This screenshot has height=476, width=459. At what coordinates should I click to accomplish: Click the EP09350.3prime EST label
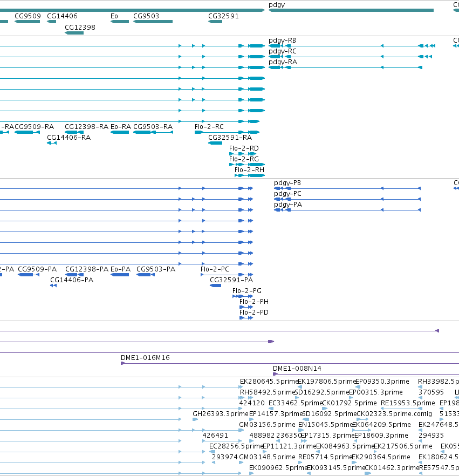[x=382, y=382]
